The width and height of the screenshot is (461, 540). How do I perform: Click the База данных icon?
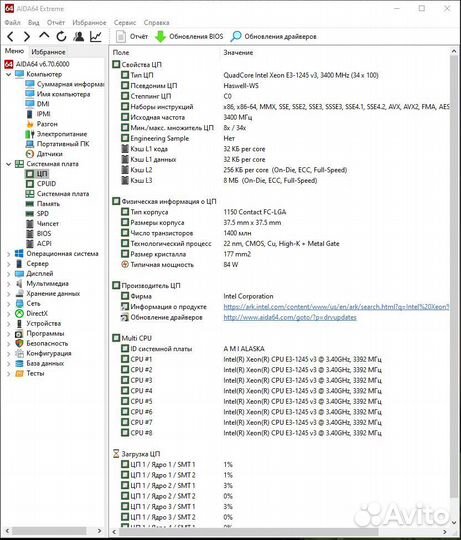pyautogui.click(x=20, y=364)
